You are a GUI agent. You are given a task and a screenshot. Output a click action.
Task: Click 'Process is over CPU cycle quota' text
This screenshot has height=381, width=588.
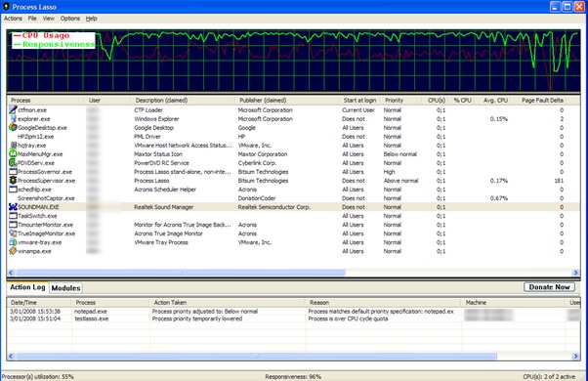click(348, 318)
